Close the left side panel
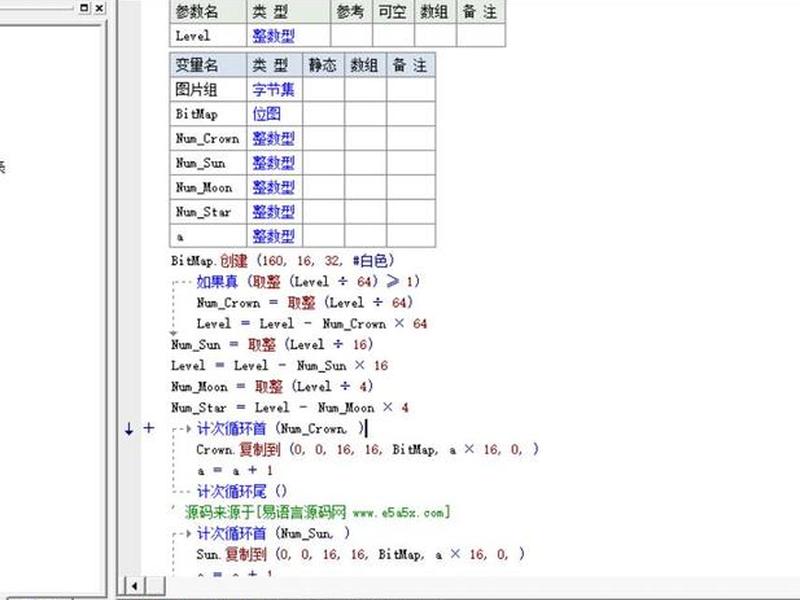Image resolution: width=800 pixels, height=600 pixels. [99, 8]
